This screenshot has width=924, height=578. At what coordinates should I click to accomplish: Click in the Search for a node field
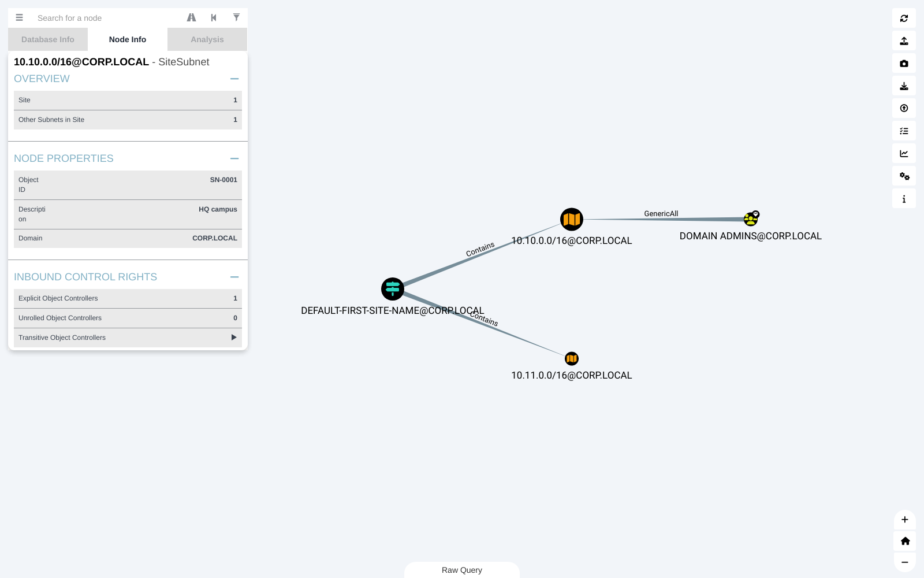coord(107,18)
